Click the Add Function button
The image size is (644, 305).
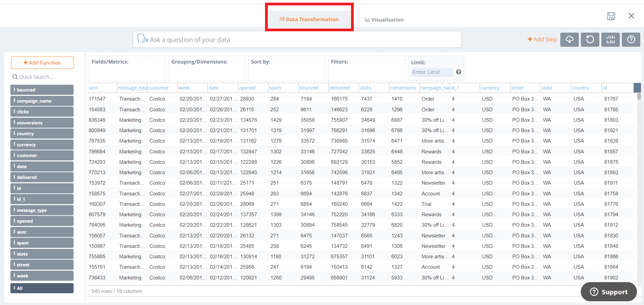point(42,63)
